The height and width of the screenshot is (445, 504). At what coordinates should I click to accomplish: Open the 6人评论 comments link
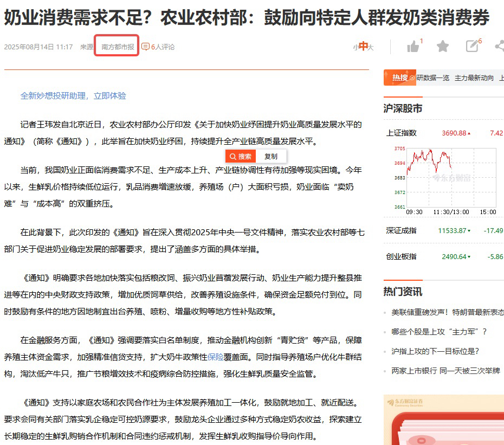(163, 47)
